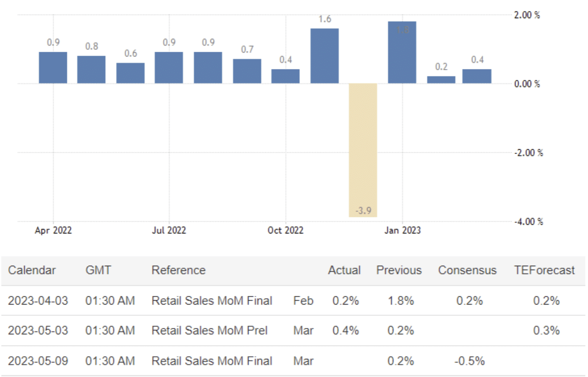This screenshot has height=377, width=588.
Task: Click the 0.3% TEForecast value
Action: pos(546,330)
